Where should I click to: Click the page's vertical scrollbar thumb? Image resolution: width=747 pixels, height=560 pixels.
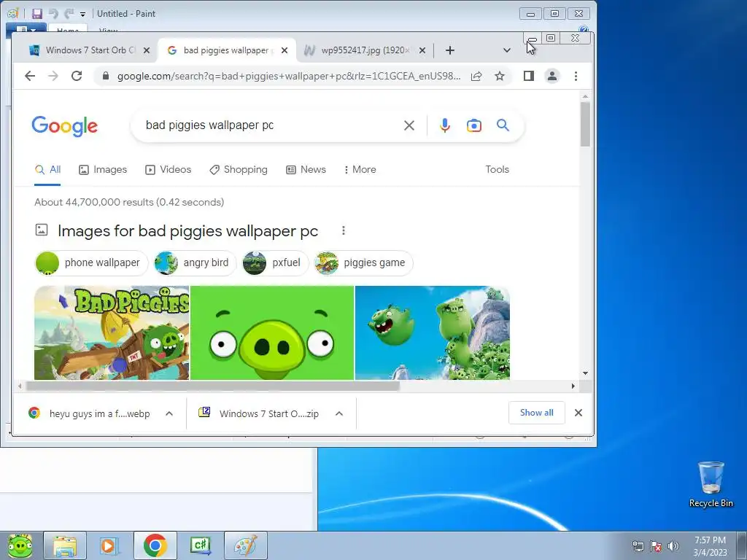(585, 124)
